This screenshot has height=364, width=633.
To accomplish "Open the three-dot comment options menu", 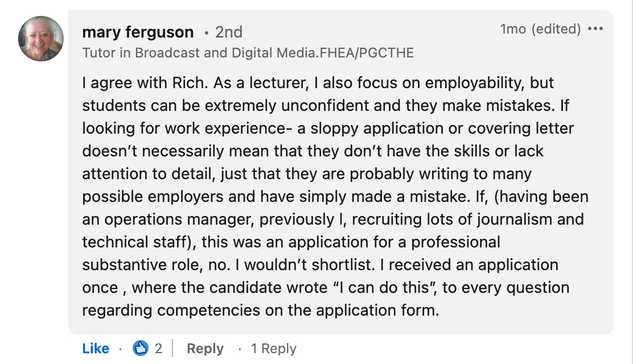I will (595, 28).
